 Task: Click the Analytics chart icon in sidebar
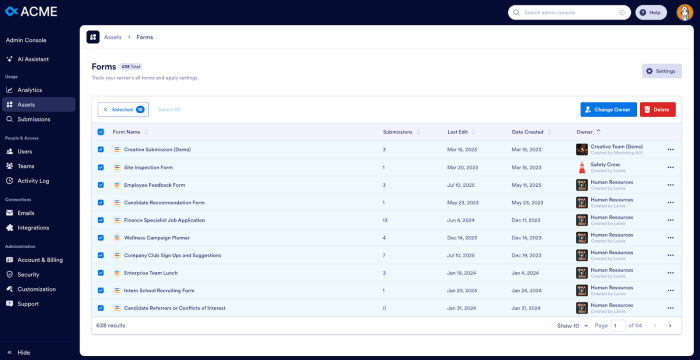pos(9,90)
